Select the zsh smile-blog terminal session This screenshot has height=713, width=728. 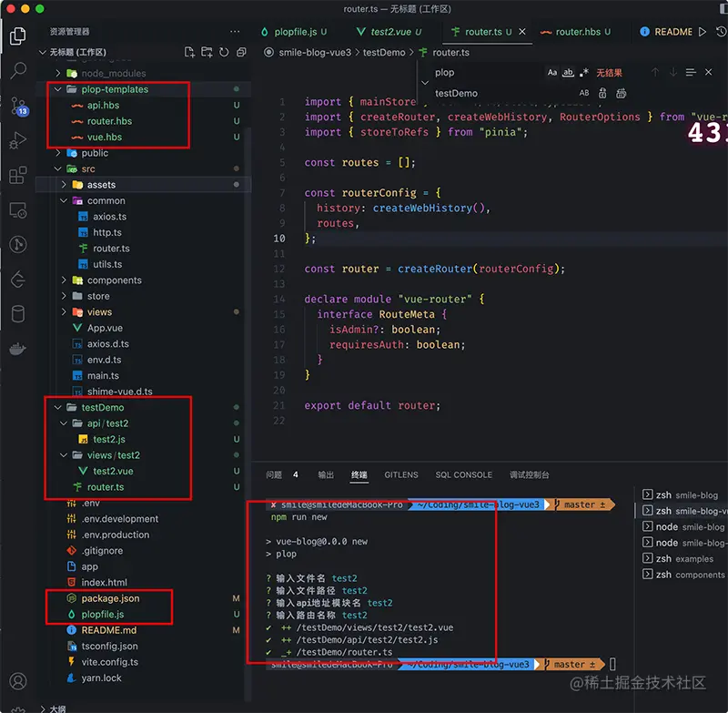point(684,494)
